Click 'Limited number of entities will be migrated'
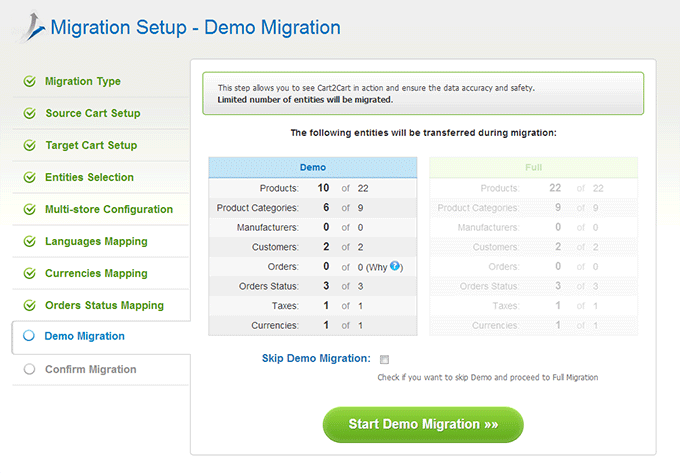 305,100
